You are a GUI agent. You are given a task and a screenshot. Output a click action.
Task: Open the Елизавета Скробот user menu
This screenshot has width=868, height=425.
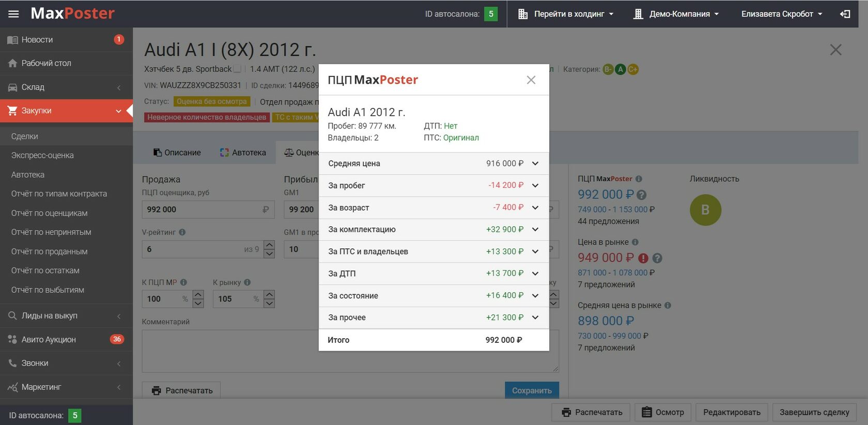(782, 14)
